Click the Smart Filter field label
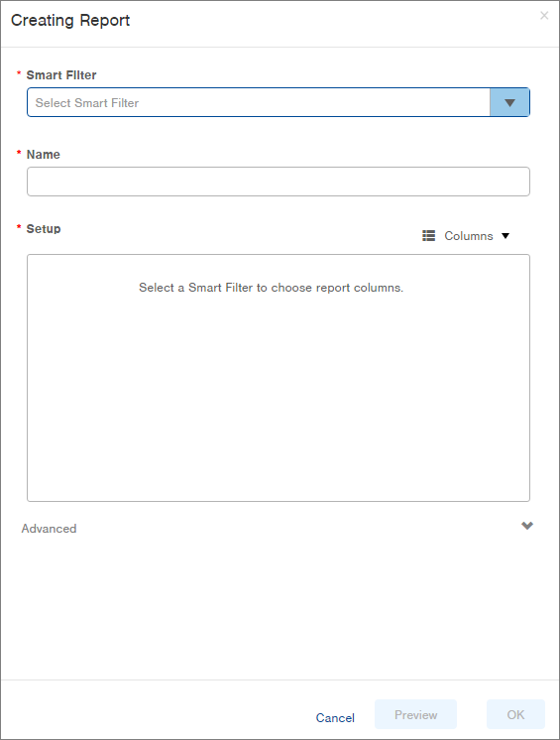 coord(61,75)
